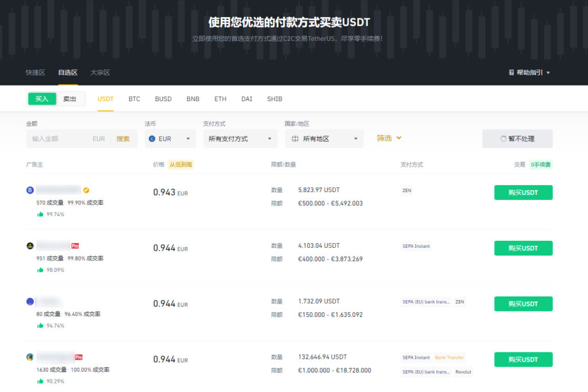Click avatar of advertiser with 951 成交量

click(x=30, y=246)
